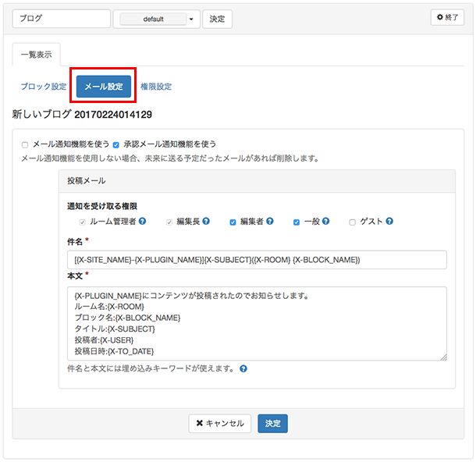Click help icon next to 編集長
Image resolution: width=476 pixels, height=462 pixels.
point(206,222)
